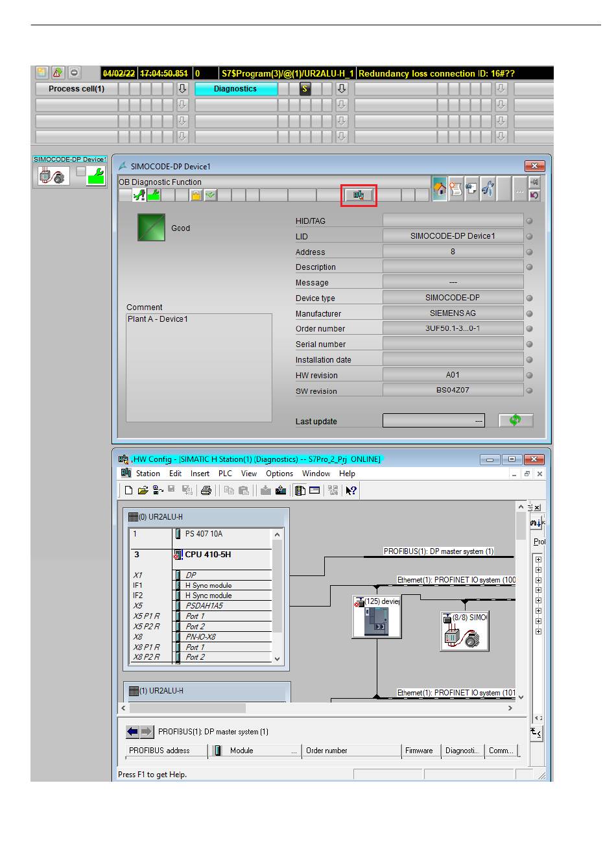Image resolution: width=616 pixels, height=844 pixels.
Task: Click the New document icon in HW Config
Action: 129,491
